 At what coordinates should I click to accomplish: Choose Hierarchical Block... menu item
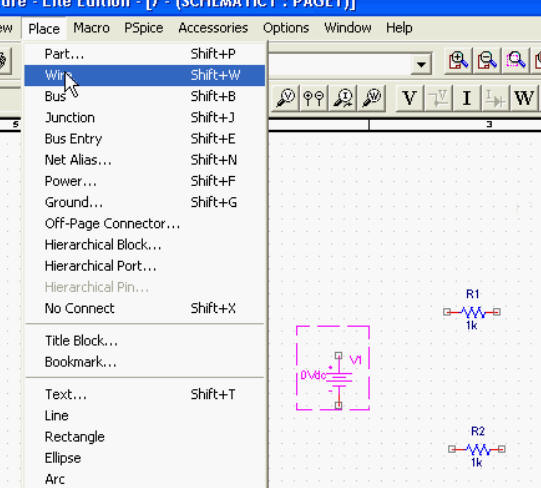click(145, 245)
